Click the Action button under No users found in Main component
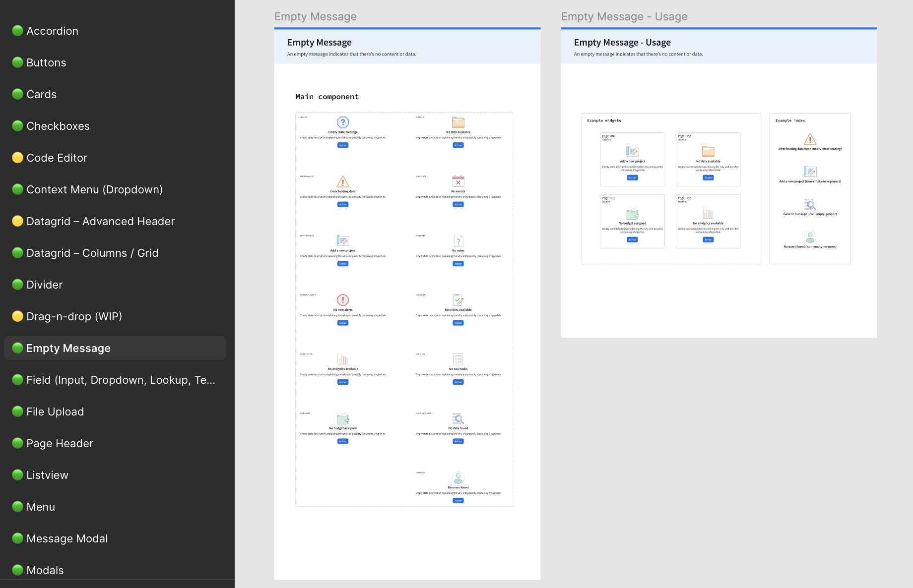Viewport: 913px width, 588px height. click(458, 501)
